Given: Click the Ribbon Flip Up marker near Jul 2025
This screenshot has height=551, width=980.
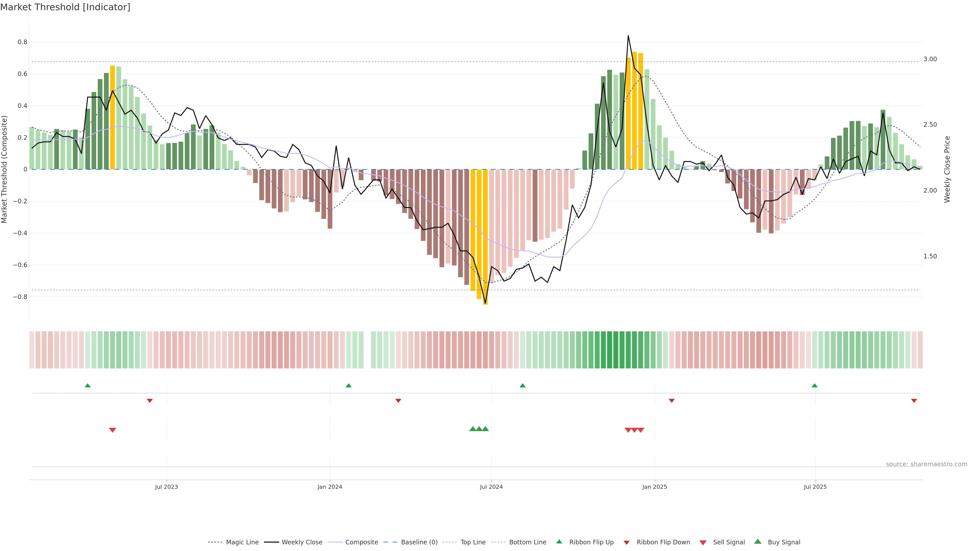Looking at the screenshot, I should click(x=815, y=386).
